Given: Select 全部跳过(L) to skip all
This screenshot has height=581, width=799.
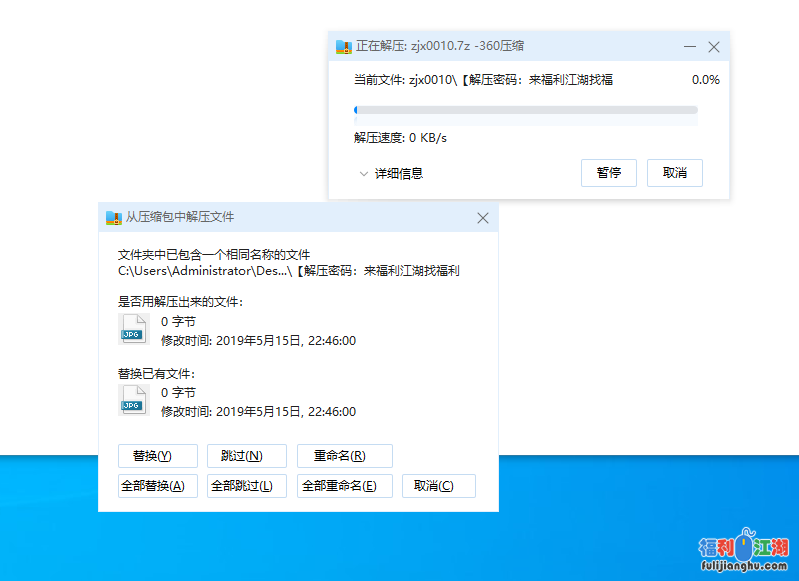Looking at the screenshot, I should click(247, 486).
